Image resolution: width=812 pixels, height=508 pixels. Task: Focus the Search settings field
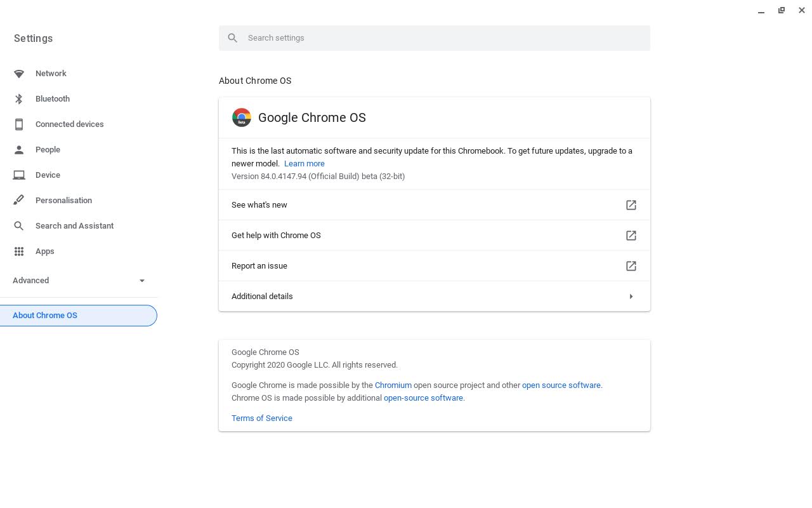point(435,38)
